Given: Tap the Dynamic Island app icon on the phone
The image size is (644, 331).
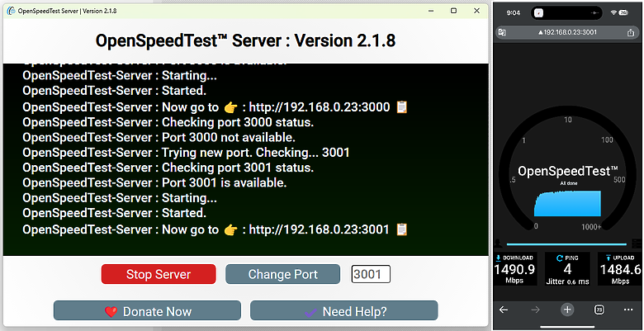Looking at the screenshot, I should pos(538,12).
